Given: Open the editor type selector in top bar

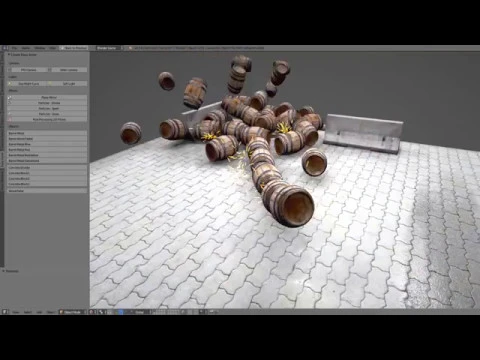Looking at the screenshot, I should pyautogui.click(x=5, y=48).
